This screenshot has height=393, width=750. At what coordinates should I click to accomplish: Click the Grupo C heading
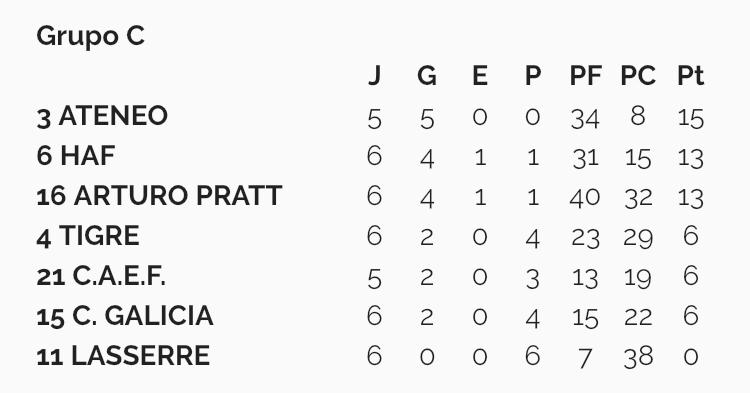coord(90,36)
